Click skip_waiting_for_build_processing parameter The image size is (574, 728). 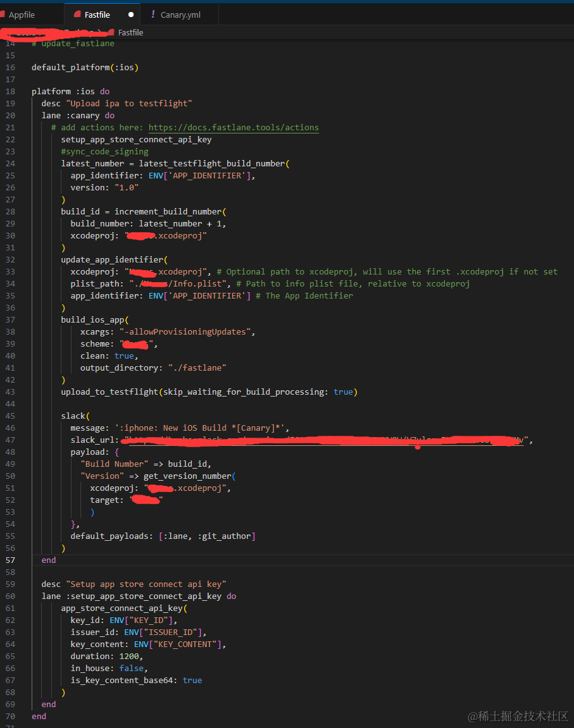[x=246, y=392]
